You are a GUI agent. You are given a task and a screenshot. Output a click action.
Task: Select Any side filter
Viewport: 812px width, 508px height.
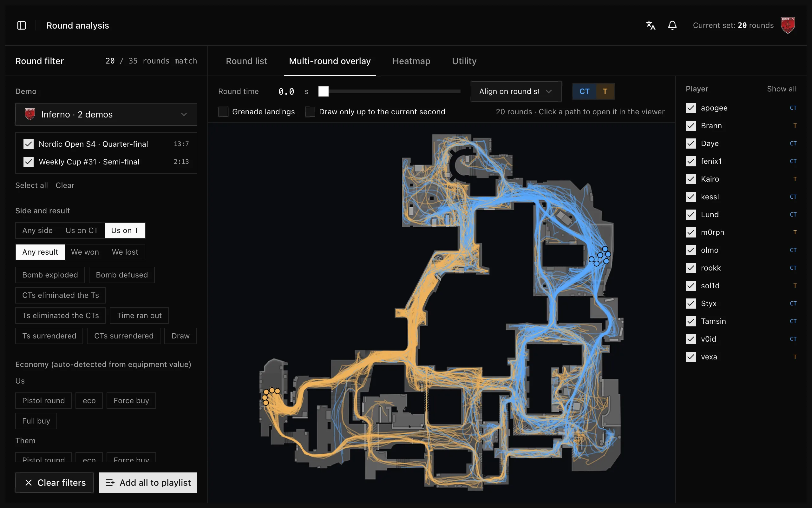[x=37, y=231]
